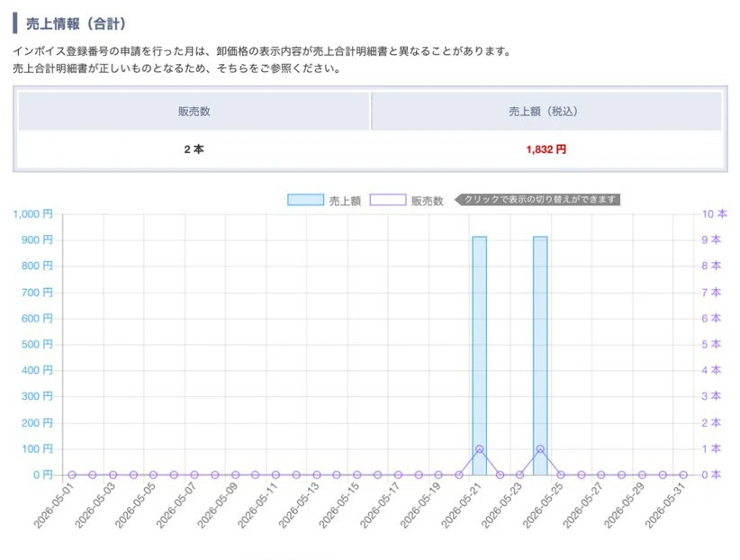
Task: Click the 0 本 right axis label
Action: pos(711,474)
